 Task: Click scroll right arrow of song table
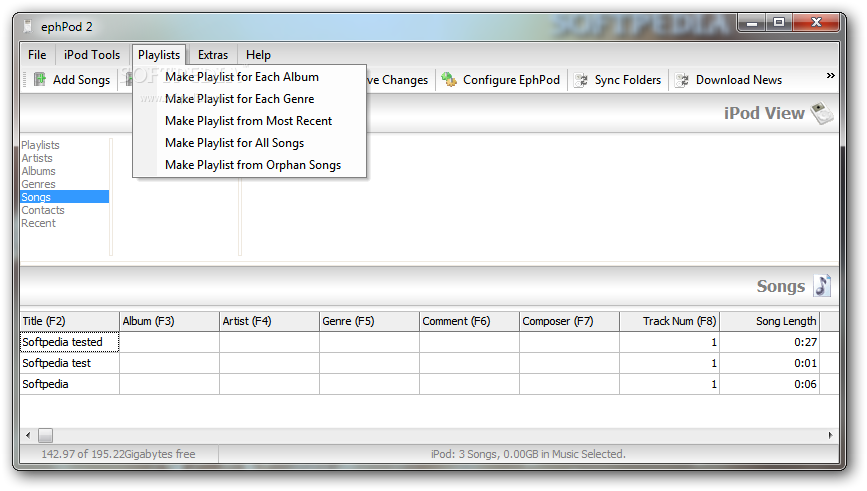(831, 436)
